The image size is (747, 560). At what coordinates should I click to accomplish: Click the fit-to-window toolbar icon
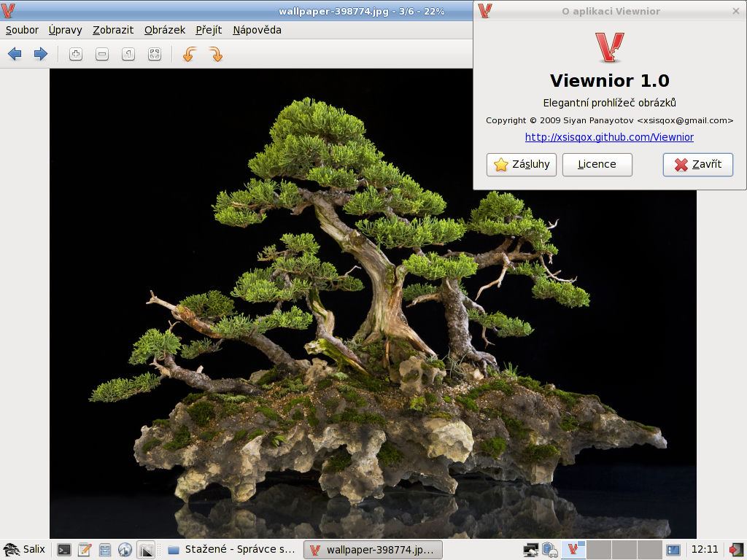pyautogui.click(x=155, y=54)
